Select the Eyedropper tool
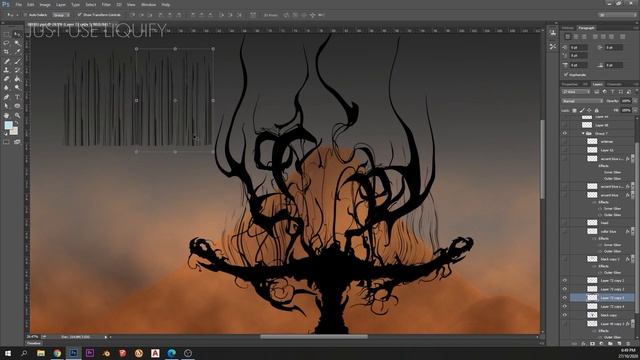 [x=17, y=52]
